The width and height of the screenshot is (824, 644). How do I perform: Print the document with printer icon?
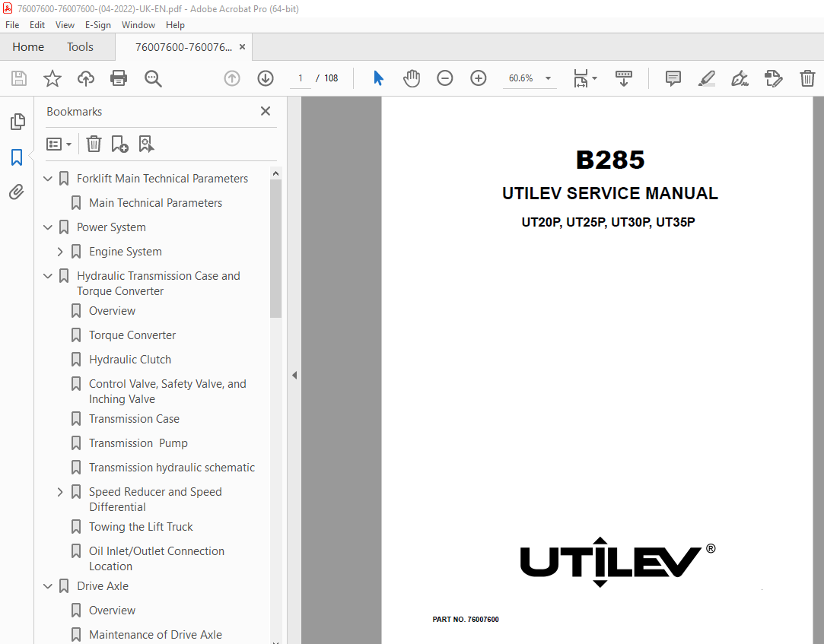(119, 78)
